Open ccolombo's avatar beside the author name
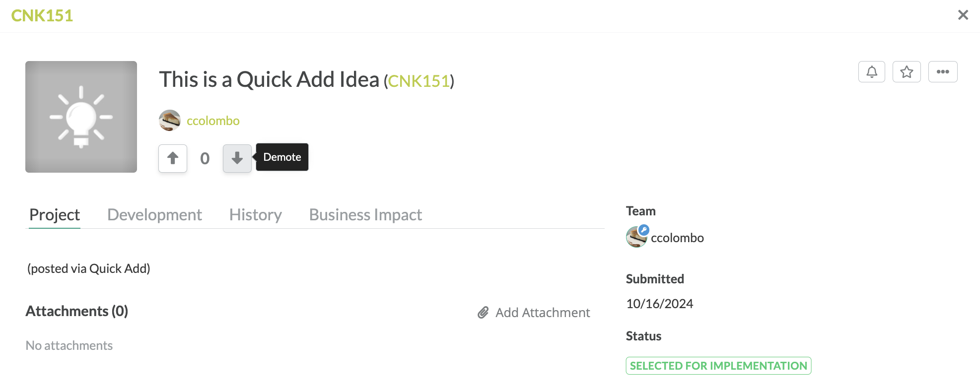 click(169, 121)
